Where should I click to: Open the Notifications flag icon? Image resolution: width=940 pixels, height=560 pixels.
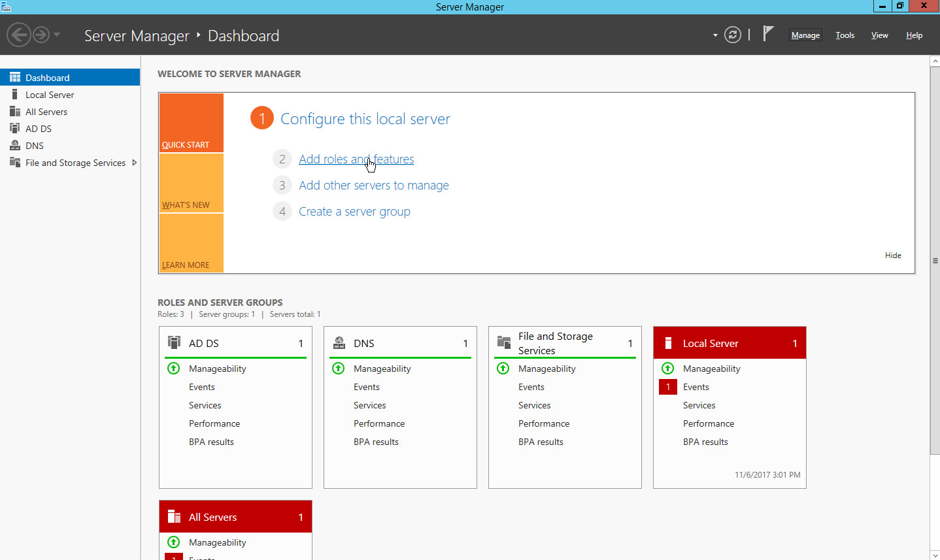[x=768, y=34]
